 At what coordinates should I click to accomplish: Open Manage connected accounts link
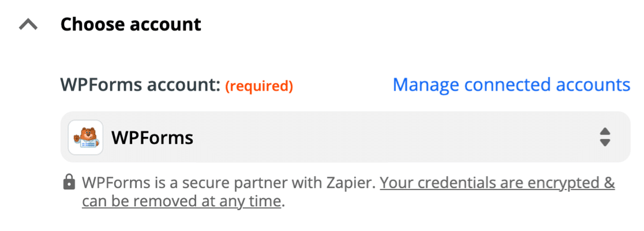point(511,85)
